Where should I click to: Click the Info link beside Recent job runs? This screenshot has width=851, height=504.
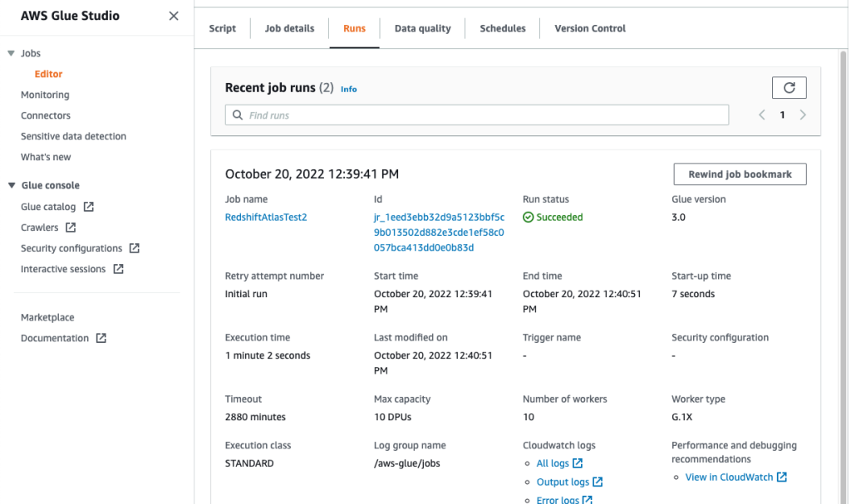348,89
